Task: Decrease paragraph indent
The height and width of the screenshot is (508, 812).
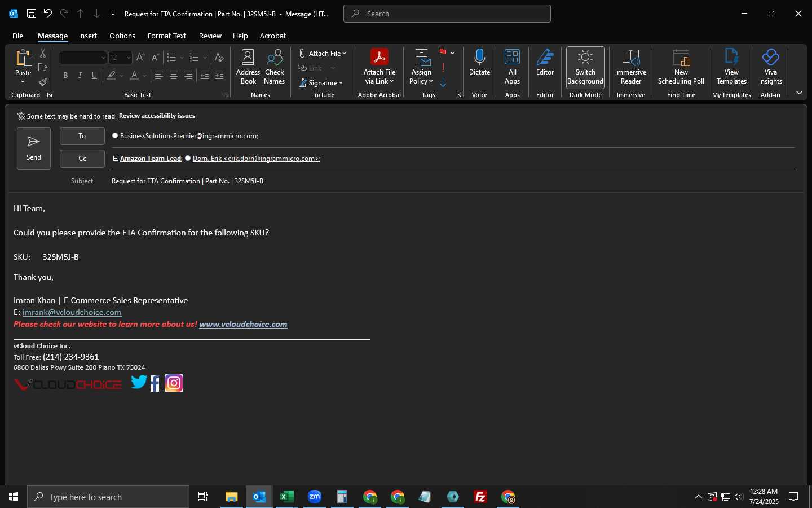Action: 205,75
